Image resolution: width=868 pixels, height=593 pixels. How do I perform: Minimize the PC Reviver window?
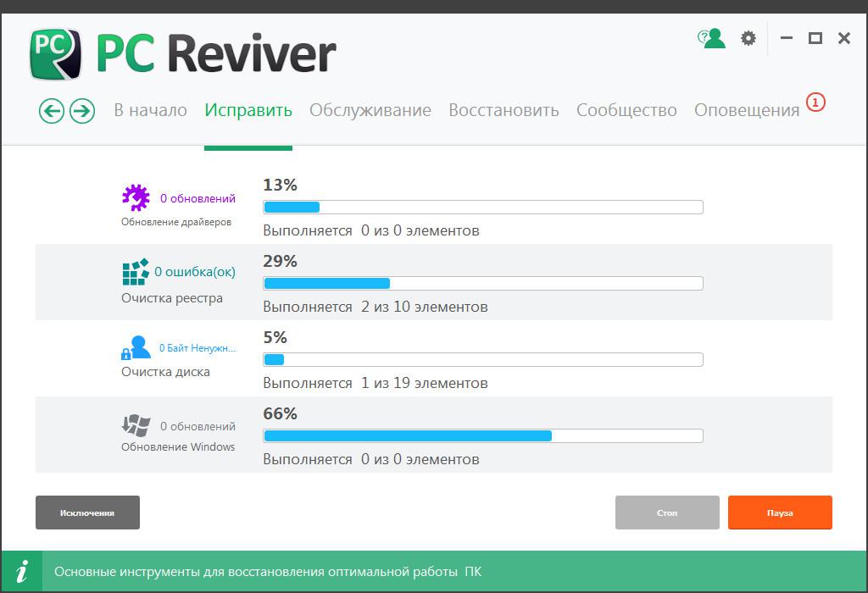click(x=787, y=38)
